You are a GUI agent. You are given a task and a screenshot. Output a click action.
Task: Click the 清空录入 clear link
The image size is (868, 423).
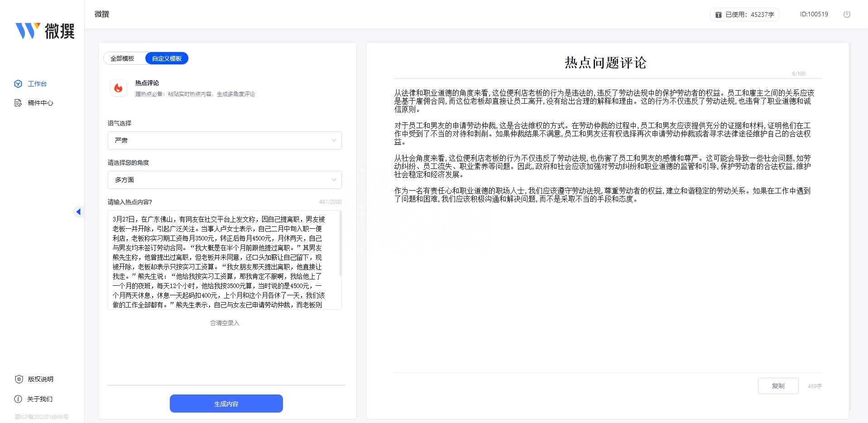coord(226,323)
